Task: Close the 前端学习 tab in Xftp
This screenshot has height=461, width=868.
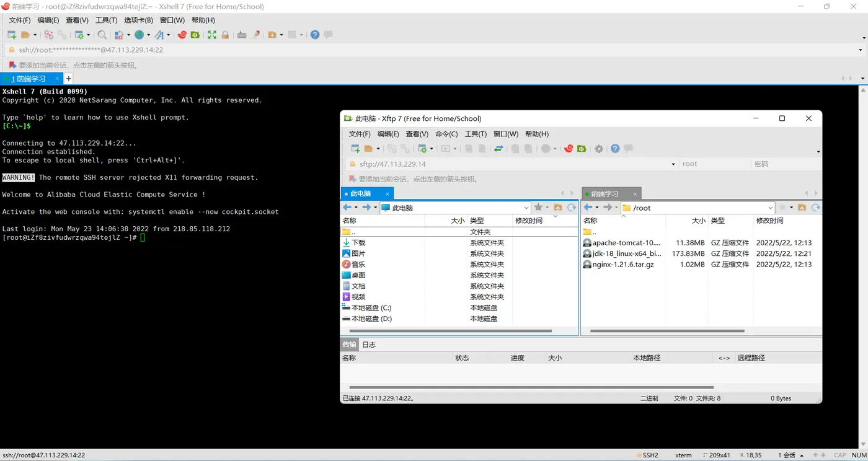Action: 635,194
